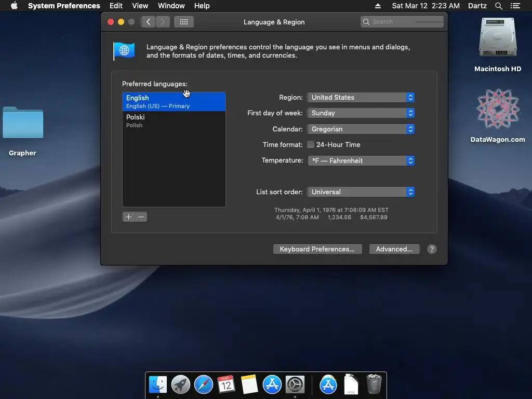The image size is (532, 399).
Task: Click the Dartz user menu
Action: (x=477, y=6)
